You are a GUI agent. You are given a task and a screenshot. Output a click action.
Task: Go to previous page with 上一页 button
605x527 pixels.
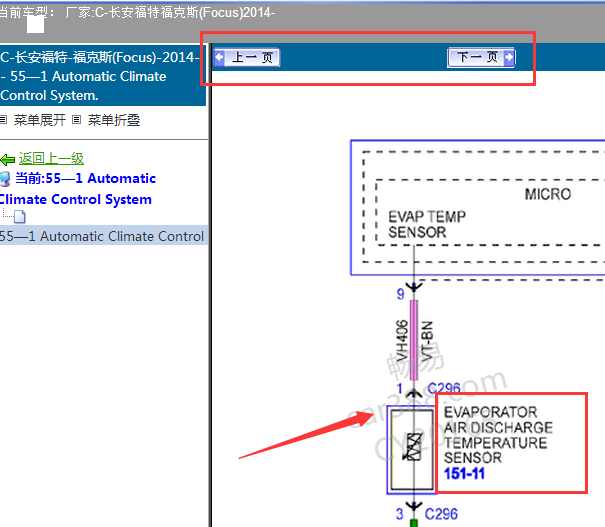click(x=247, y=57)
